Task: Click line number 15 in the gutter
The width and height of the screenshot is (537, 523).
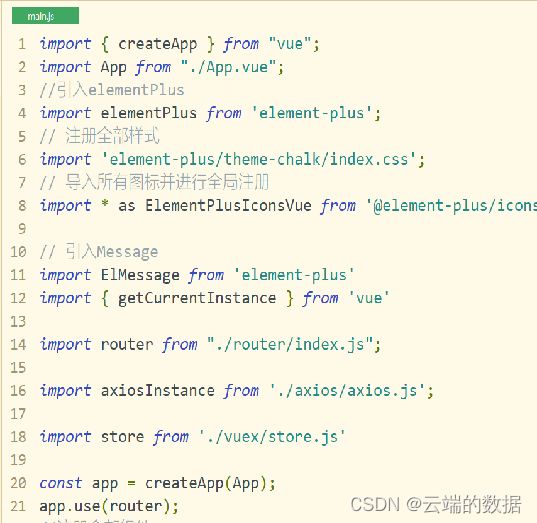Action: [18, 368]
